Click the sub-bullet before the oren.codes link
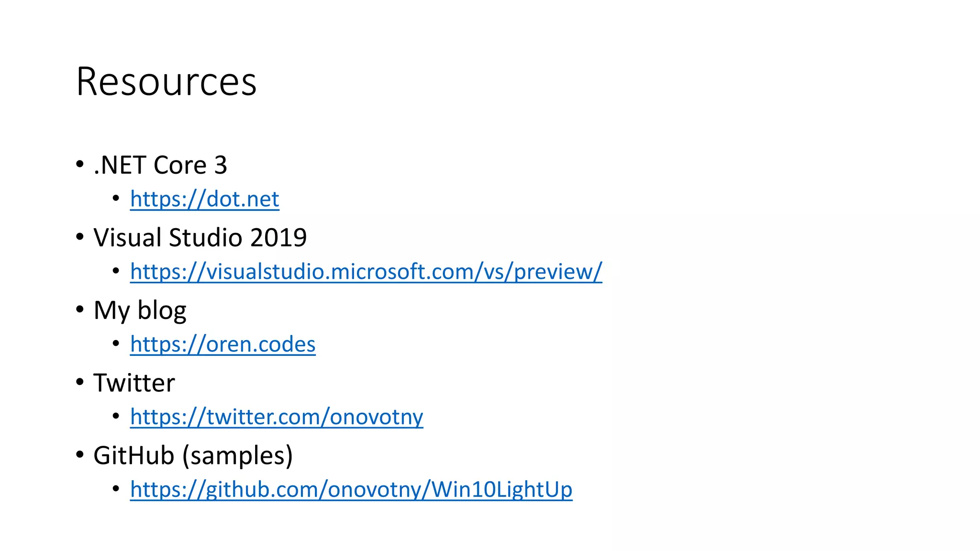 coord(116,343)
